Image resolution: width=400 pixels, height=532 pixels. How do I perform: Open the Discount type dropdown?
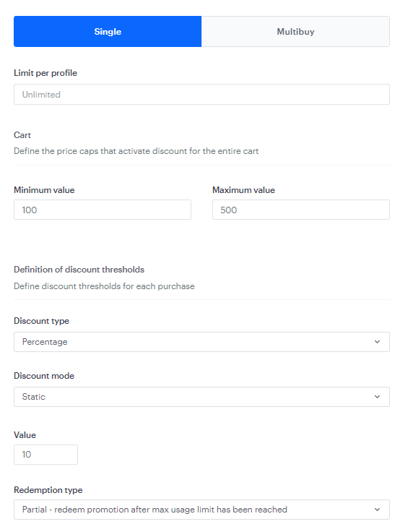point(201,342)
